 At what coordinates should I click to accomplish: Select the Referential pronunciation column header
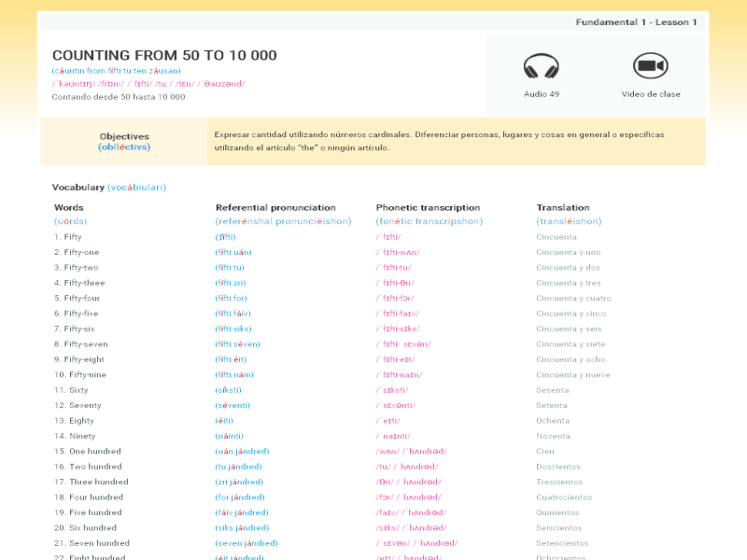(x=275, y=207)
